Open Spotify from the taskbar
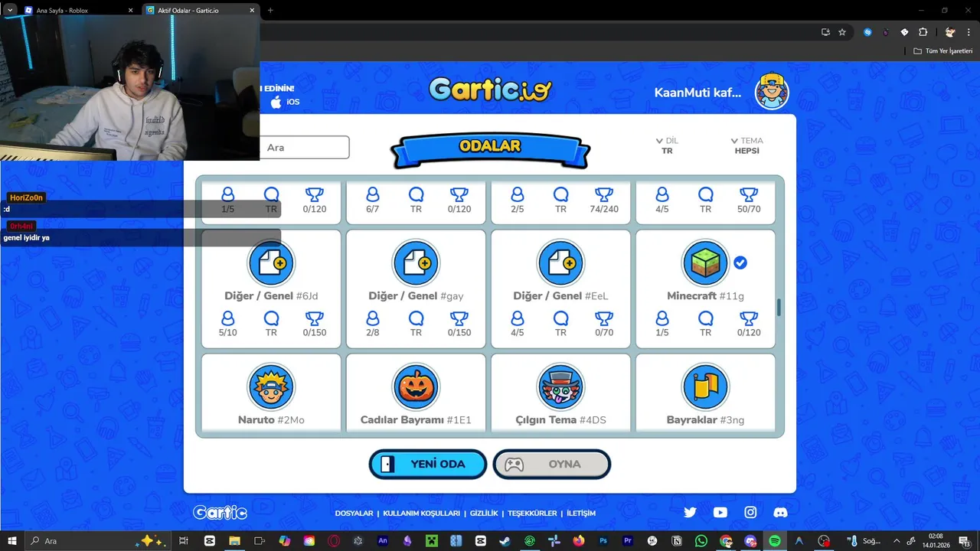Screen dimensions: 980x551 coord(774,541)
